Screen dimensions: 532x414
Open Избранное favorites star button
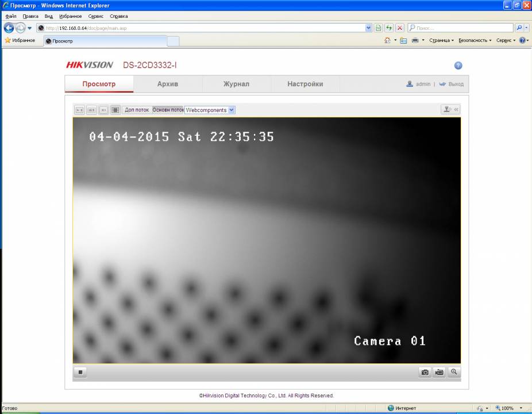point(20,40)
